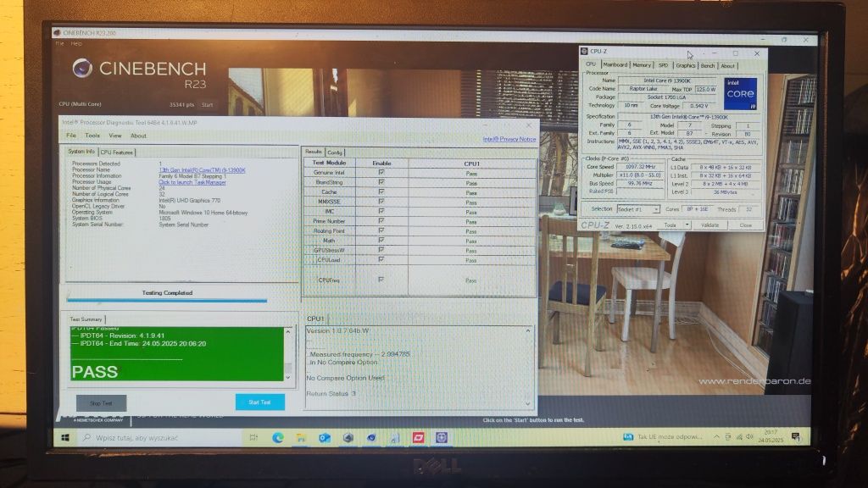Launch Microsoft Edge from the taskbar
Viewport: 868px width, 488px height.
278,438
